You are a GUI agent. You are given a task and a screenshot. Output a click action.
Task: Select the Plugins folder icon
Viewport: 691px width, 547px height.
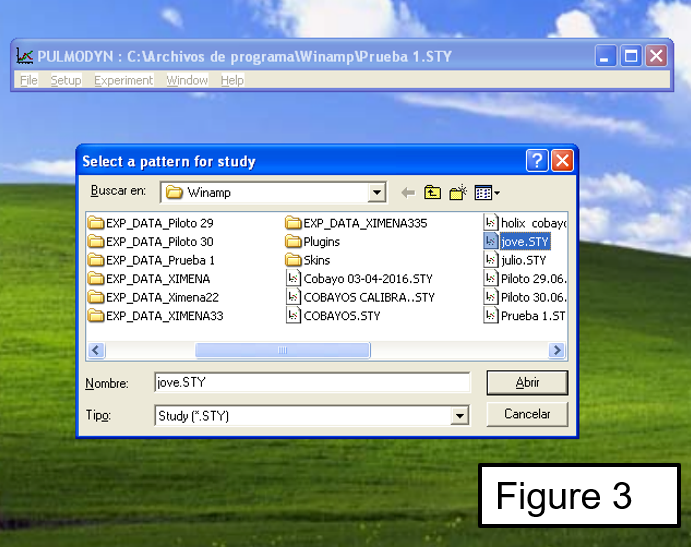(293, 242)
